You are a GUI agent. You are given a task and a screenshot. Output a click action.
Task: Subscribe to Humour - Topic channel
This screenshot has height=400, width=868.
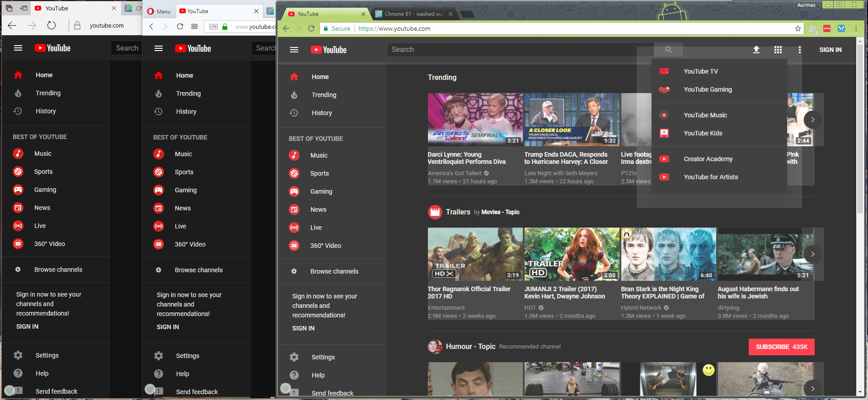click(782, 347)
